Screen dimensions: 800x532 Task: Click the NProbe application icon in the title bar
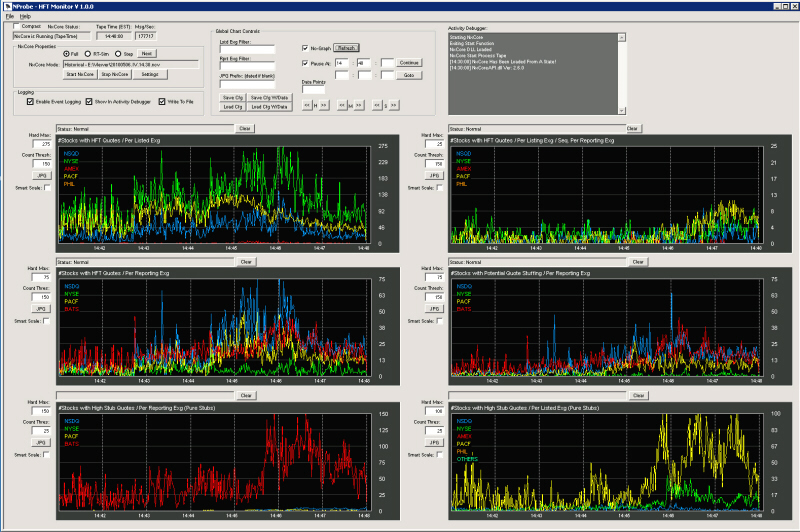click(7, 6)
